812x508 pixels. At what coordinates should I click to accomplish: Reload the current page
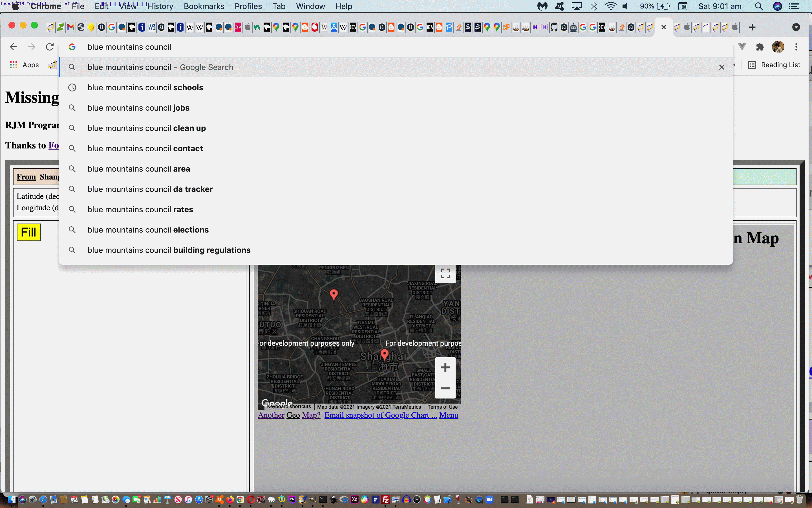click(x=50, y=47)
